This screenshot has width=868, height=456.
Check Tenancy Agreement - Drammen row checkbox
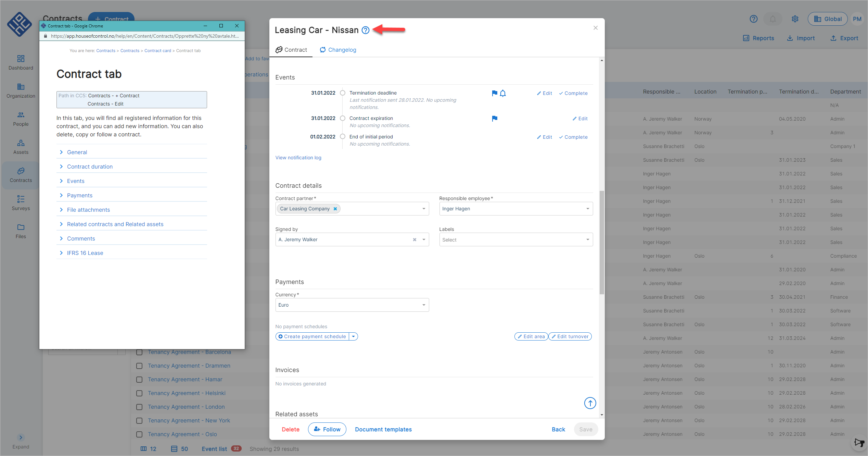(139, 366)
